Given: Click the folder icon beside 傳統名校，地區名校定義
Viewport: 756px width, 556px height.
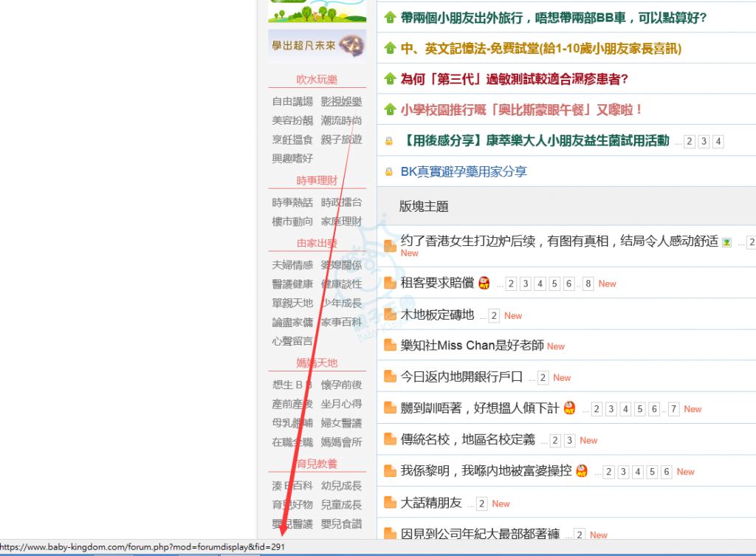Looking at the screenshot, I should pyautogui.click(x=390, y=440).
